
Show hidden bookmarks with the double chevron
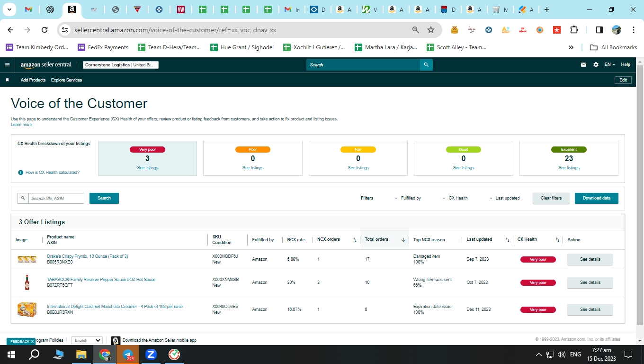tap(571, 47)
